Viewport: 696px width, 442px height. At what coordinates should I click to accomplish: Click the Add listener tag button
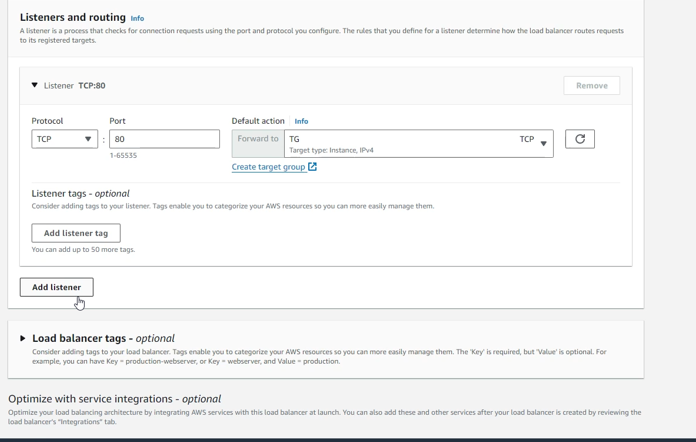pos(76,233)
